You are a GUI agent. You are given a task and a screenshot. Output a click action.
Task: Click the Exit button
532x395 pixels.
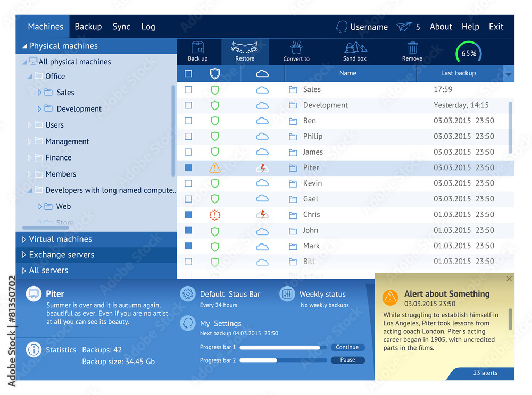coord(496,27)
